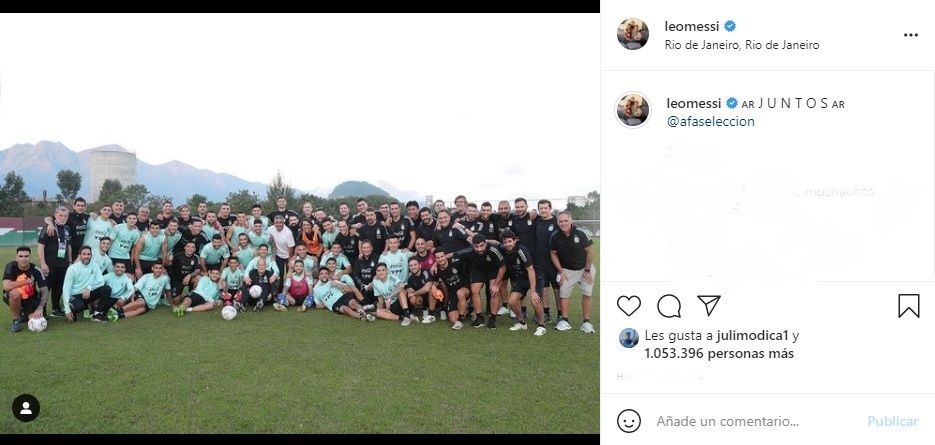Open leomessi username in caption

point(693,103)
